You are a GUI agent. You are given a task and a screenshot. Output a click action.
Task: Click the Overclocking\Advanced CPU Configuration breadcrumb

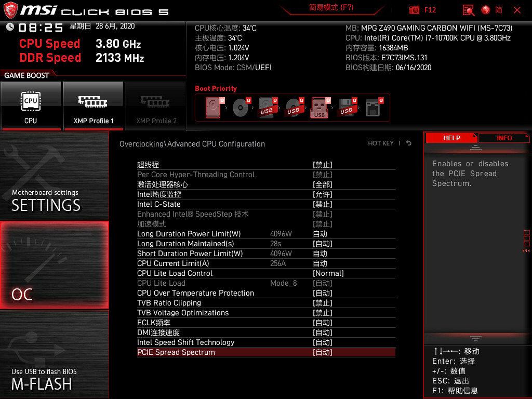point(192,144)
